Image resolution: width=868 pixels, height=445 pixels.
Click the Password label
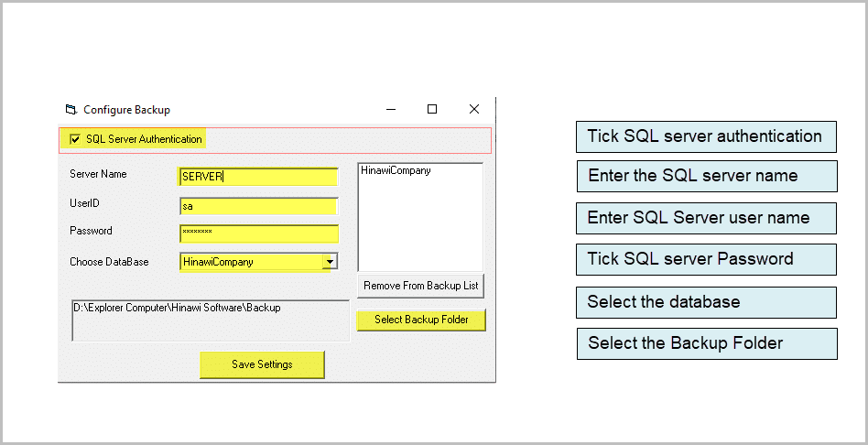click(x=91, y=231)
